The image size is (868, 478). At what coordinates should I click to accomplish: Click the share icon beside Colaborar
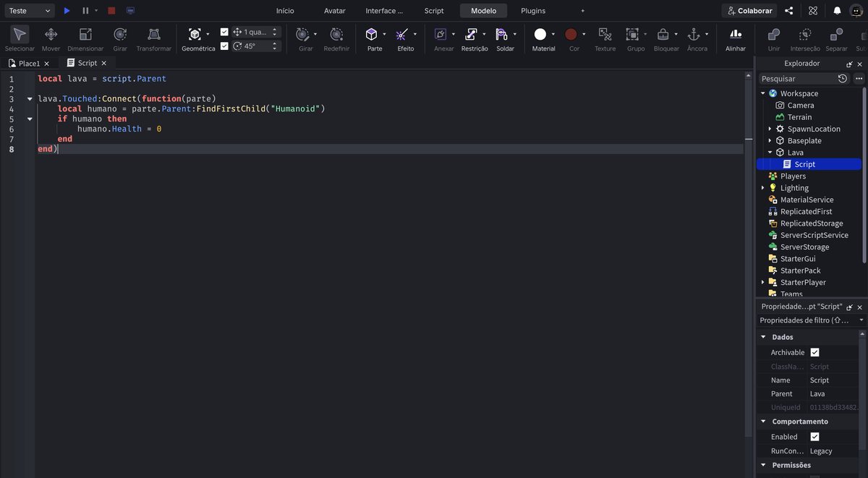pos(789,11)
